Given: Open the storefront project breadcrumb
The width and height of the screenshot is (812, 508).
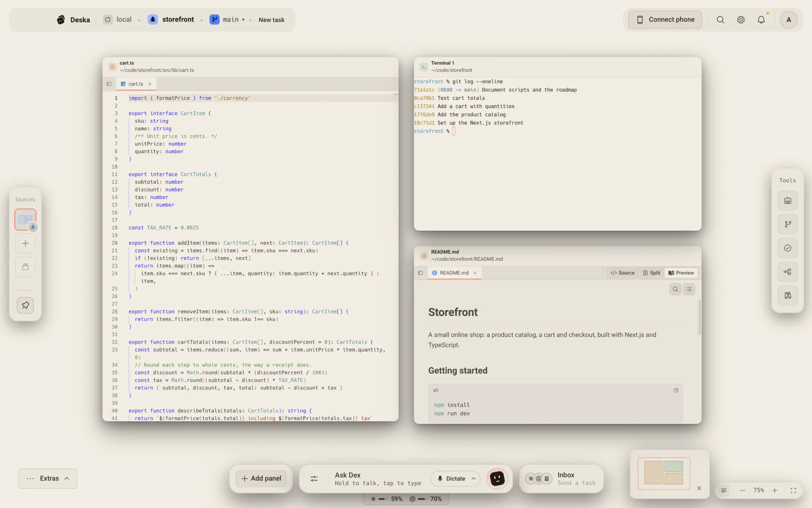Looking at the screenshot, I should click(171, 20).
